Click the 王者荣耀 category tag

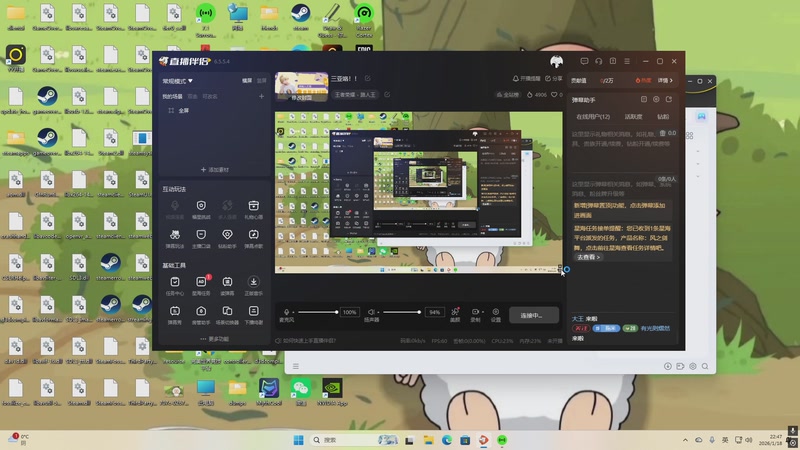click(356, 94)
